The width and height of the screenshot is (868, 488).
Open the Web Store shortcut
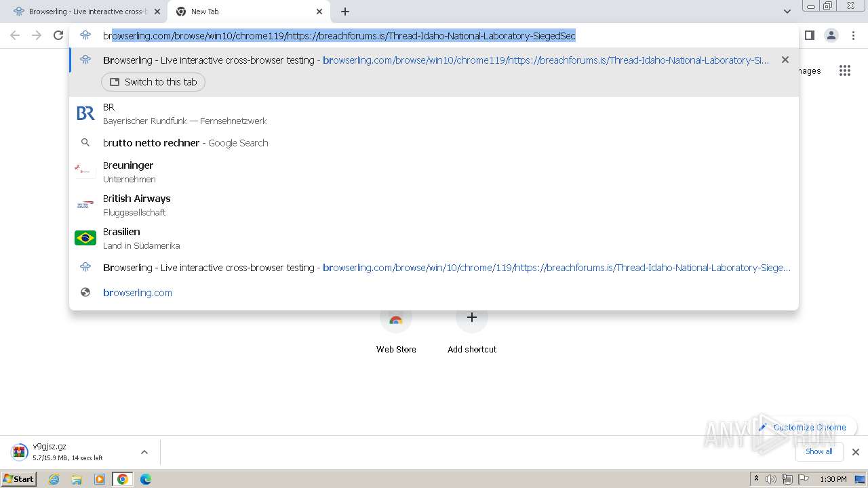coord(396,330)
